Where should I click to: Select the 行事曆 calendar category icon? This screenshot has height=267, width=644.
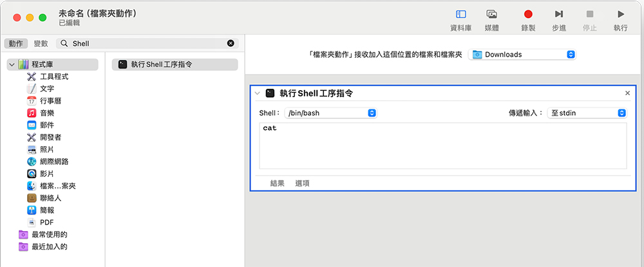[x=32, y=100]
